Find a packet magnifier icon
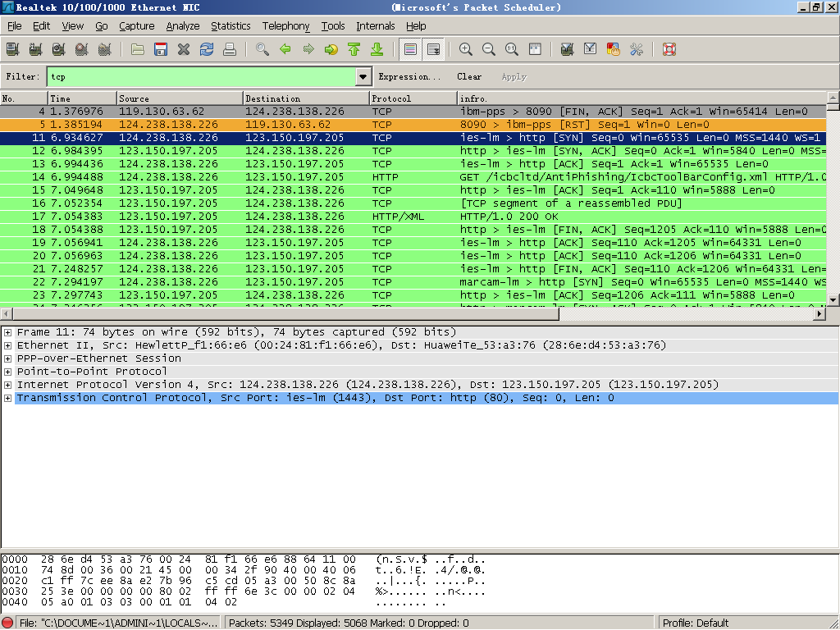Viewport: 840px width, 630px height. [x=262, y=50]
